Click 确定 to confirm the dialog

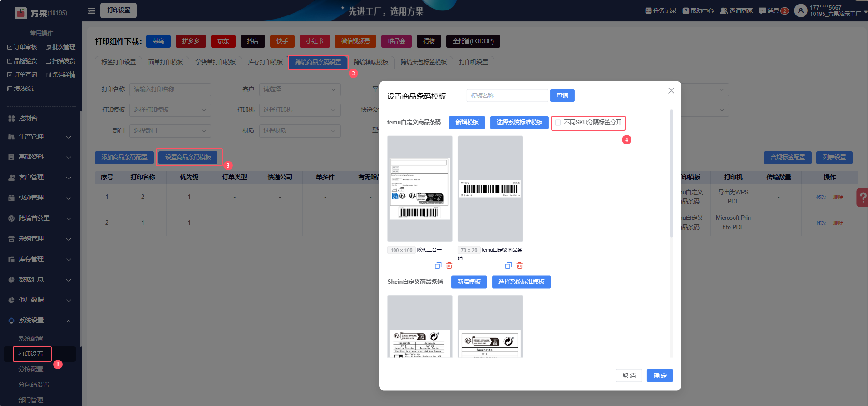click(x=660, y=376)
